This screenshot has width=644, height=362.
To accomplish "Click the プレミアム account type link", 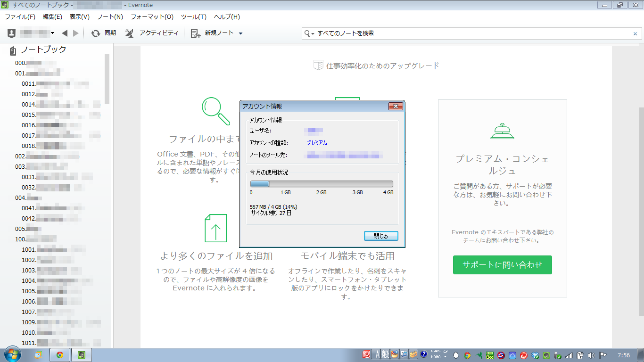I will [317, 143].
